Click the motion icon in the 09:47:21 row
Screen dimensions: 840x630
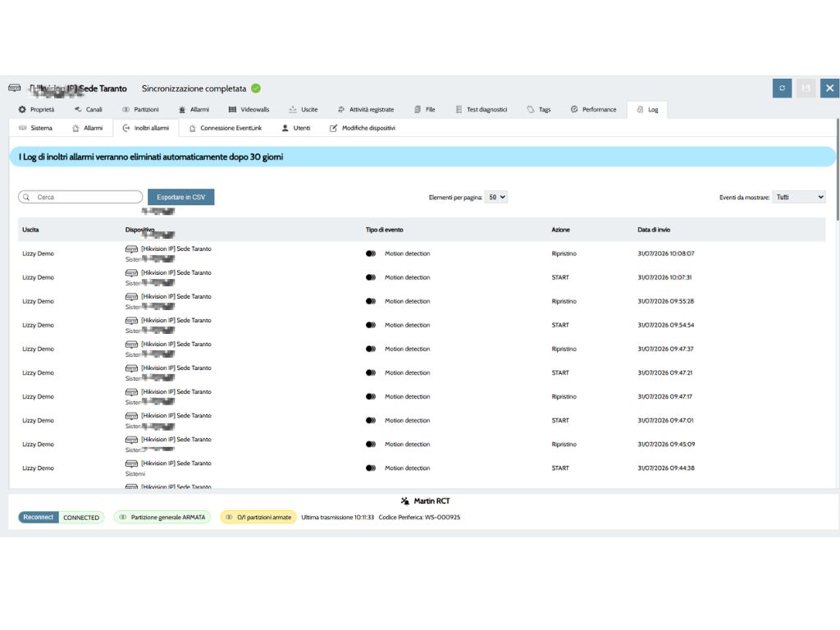371,373
